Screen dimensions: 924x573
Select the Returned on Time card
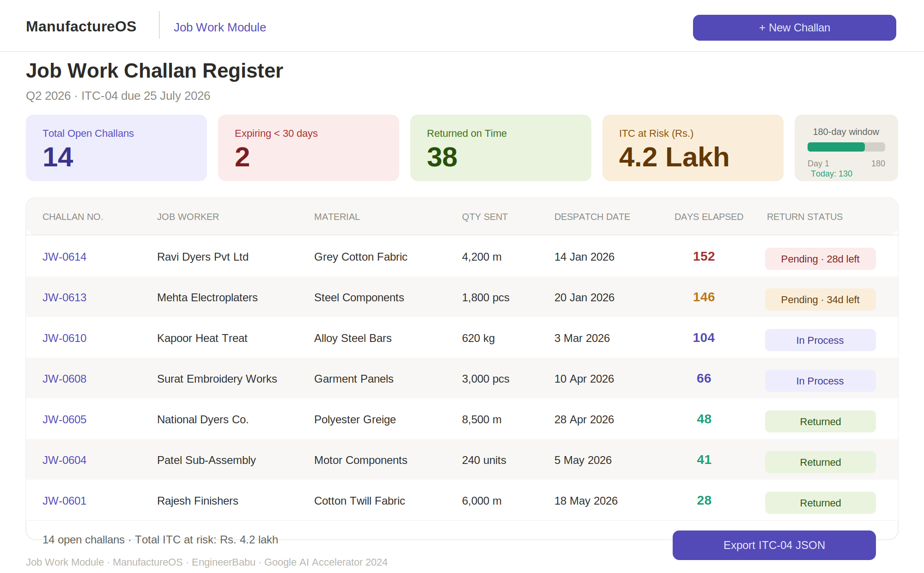pos(501,148)
